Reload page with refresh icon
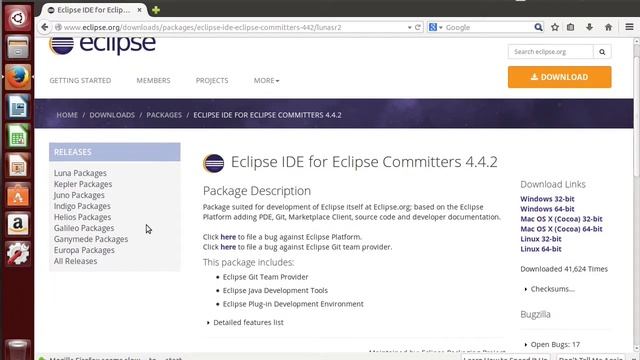The image size is (640, 360). point(418,27)
